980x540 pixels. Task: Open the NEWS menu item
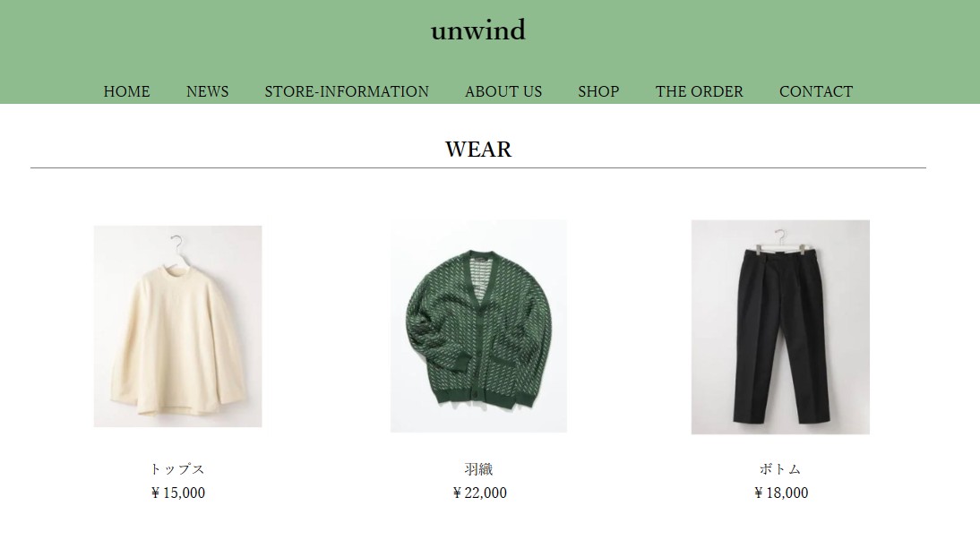point(208,92)
